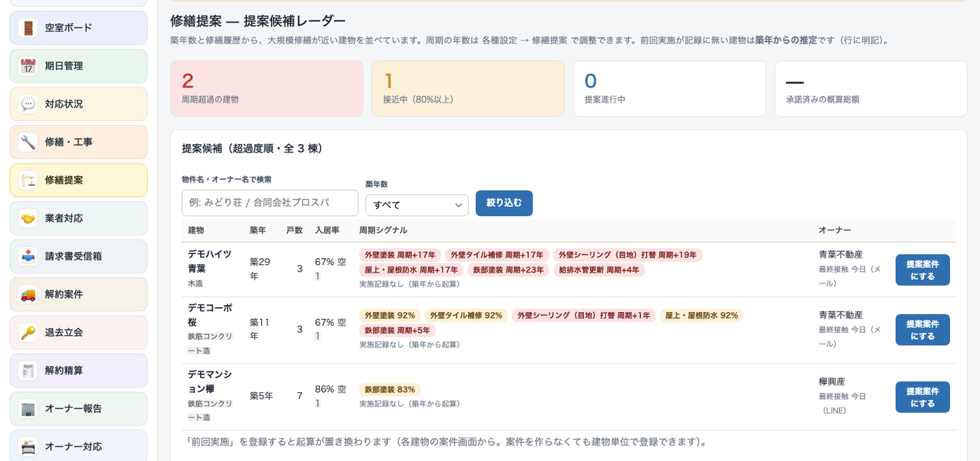Go to 期日管理 menu item
The image size is (980, 461).
pyautogui.click(x=78, y=66)
